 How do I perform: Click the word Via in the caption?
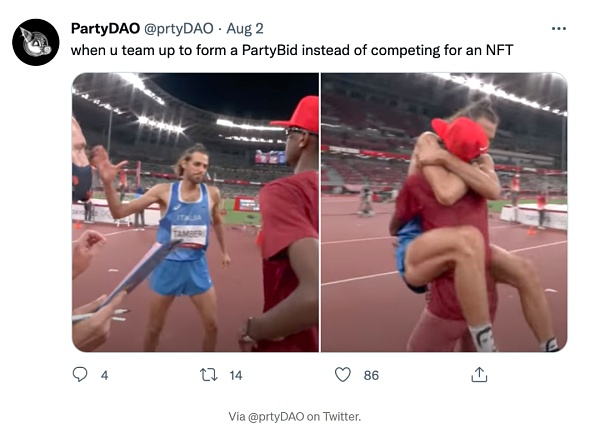237,416
